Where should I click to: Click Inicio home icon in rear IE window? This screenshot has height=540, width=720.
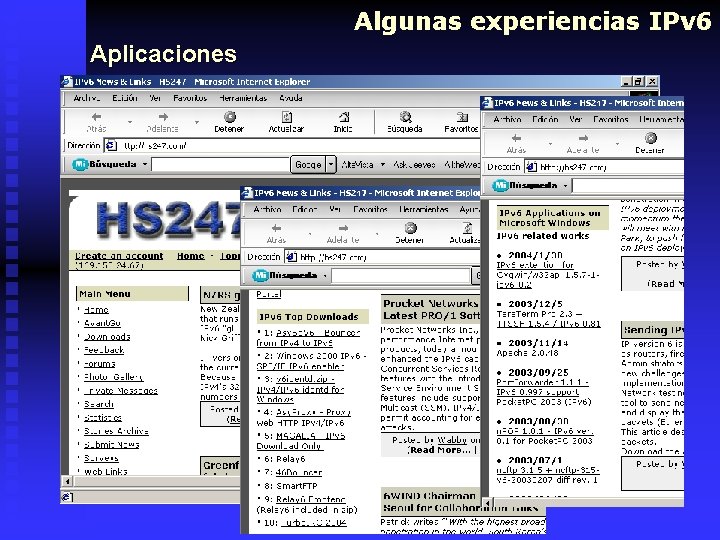[344, 117]
